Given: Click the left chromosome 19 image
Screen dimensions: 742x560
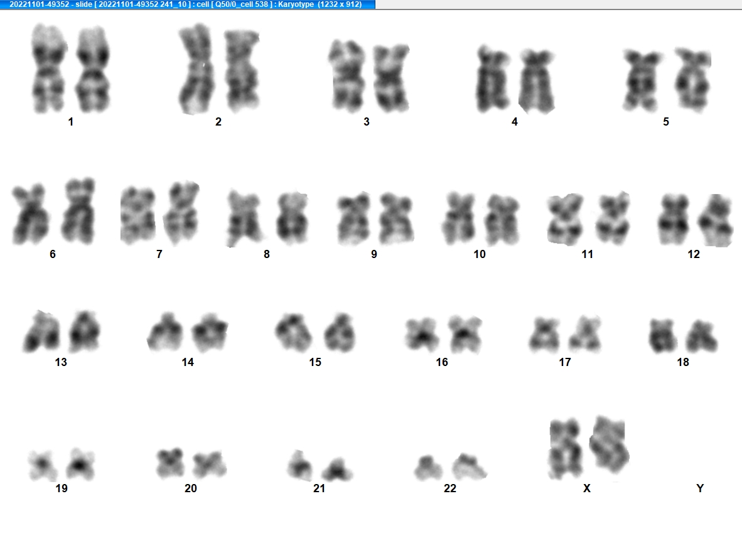Looking at the screenshot, I should click(43, 465).
